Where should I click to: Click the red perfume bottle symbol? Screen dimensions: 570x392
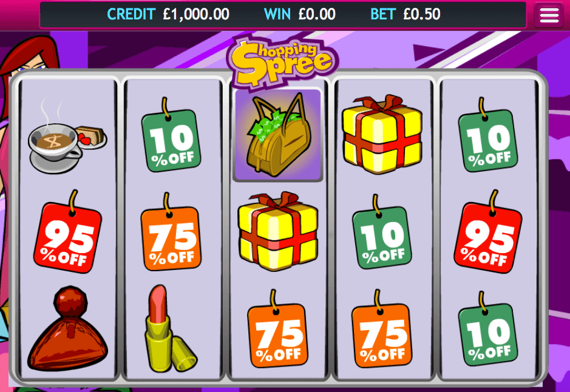click(x=67, y=328)
